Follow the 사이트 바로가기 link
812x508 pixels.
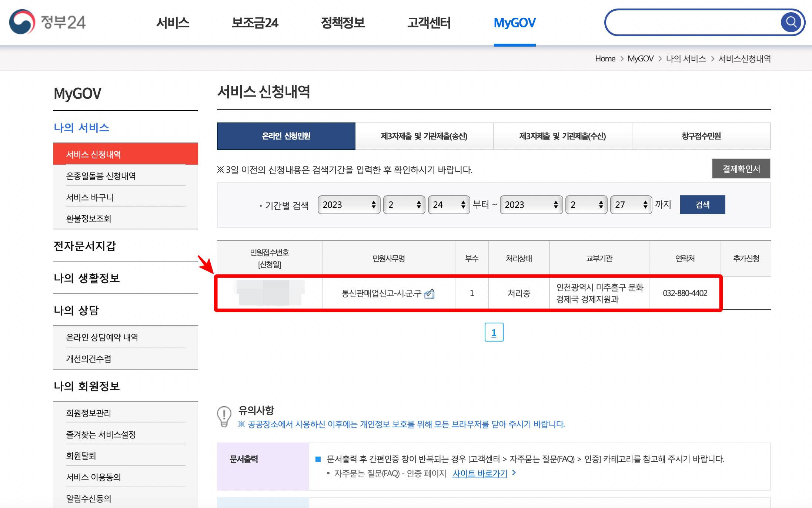(480, 473)
